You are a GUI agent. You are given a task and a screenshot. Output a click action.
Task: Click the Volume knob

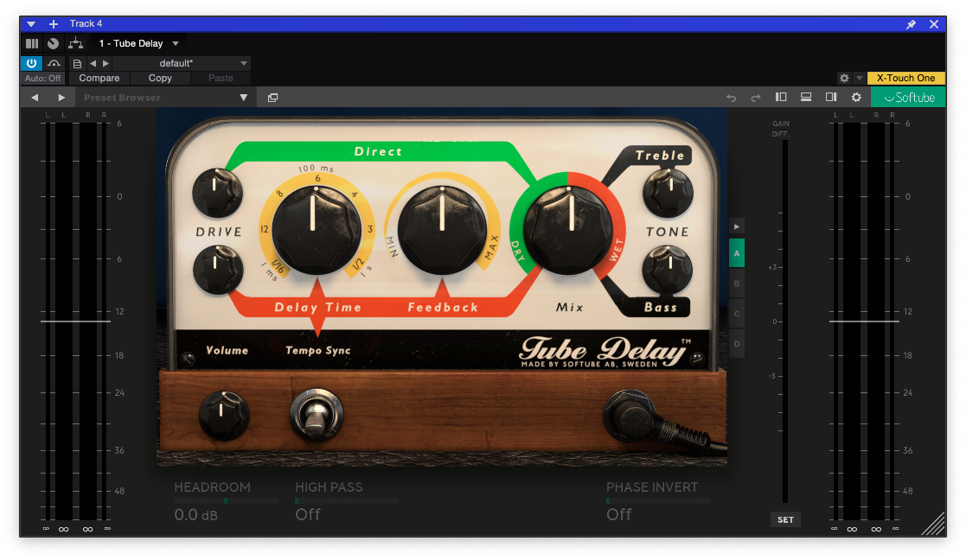tap(224, 416)
